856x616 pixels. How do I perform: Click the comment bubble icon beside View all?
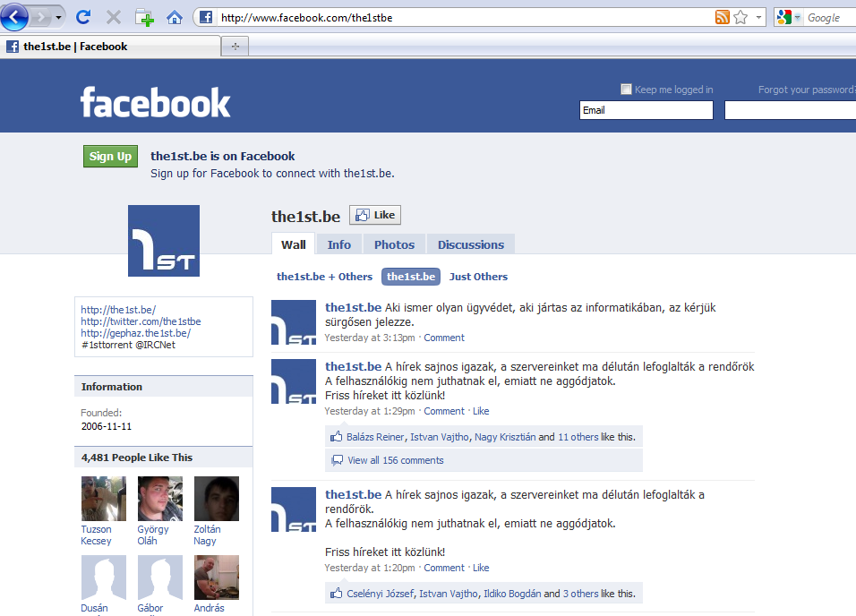[x=338, y=460]
